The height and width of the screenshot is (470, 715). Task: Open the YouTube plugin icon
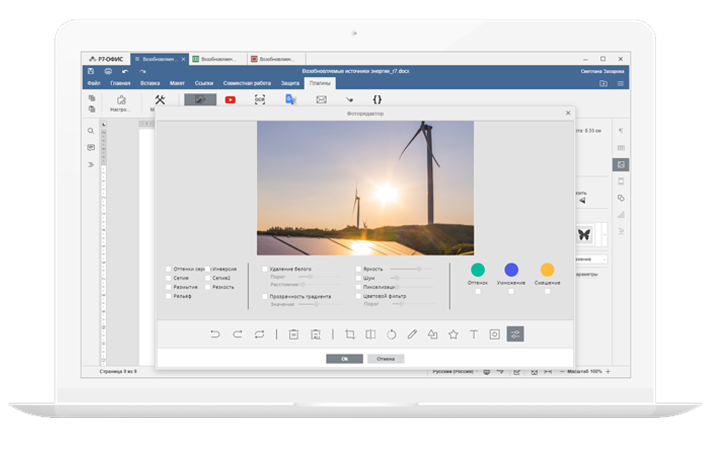pos(230,100)
